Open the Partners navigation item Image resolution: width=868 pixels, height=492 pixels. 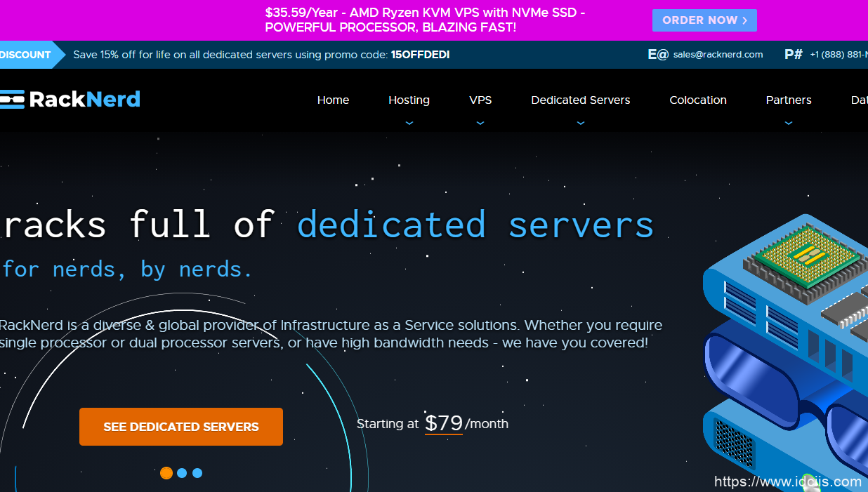[789, 100]
